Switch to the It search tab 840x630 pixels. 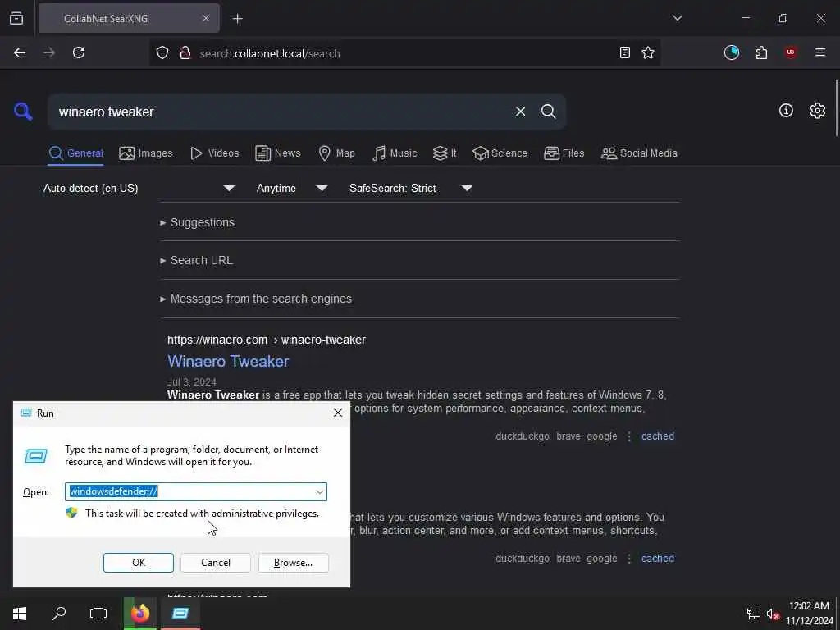[445, 153]
